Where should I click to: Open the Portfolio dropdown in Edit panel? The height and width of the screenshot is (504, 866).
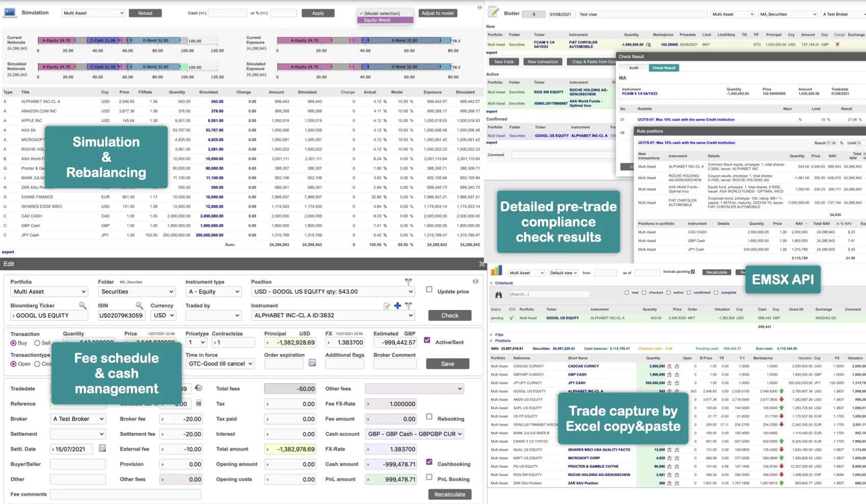coord(49,292)
